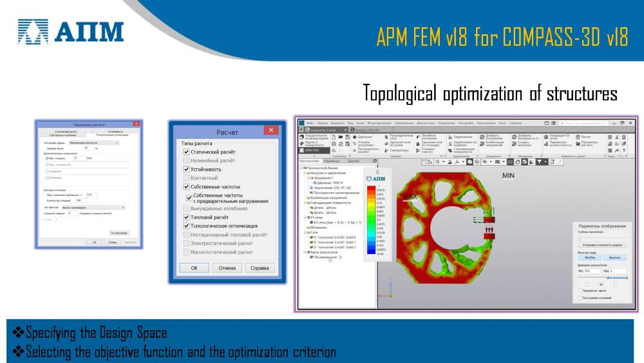644x363 pixels.
Task: Click the Справка button in Расчет dialog
Action: pyautogui.click(x=260, y=268)
